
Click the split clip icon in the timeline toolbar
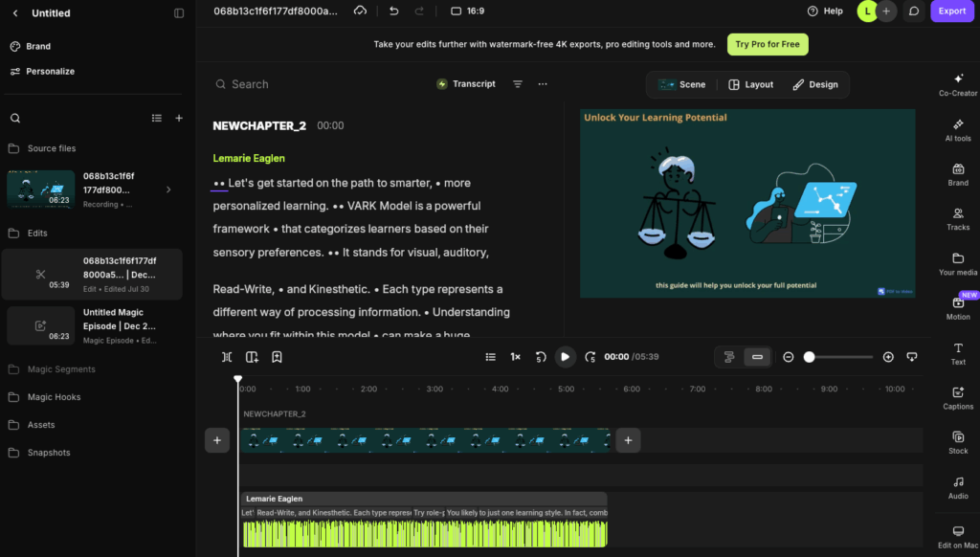227,357
